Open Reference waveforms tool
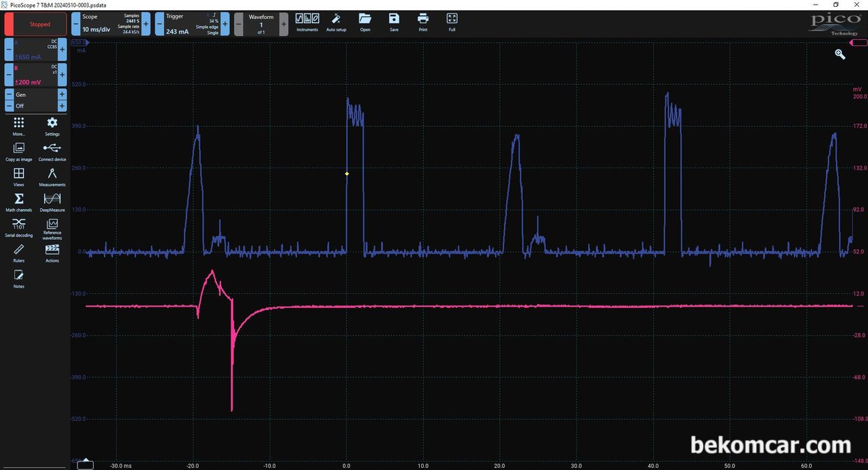The height and width of the screenshot is (470, 868). (52, 229)
